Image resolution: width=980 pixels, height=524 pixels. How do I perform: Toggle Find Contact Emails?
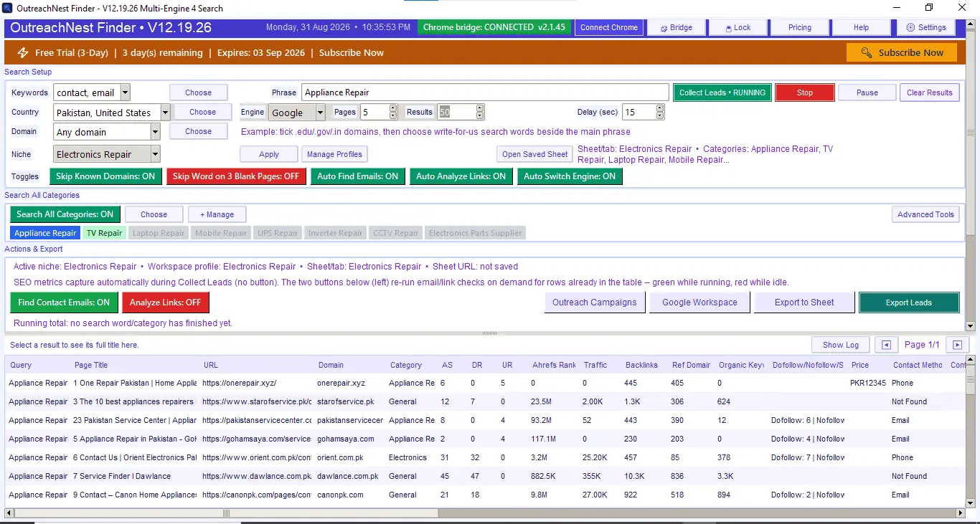tap(64, 303)
